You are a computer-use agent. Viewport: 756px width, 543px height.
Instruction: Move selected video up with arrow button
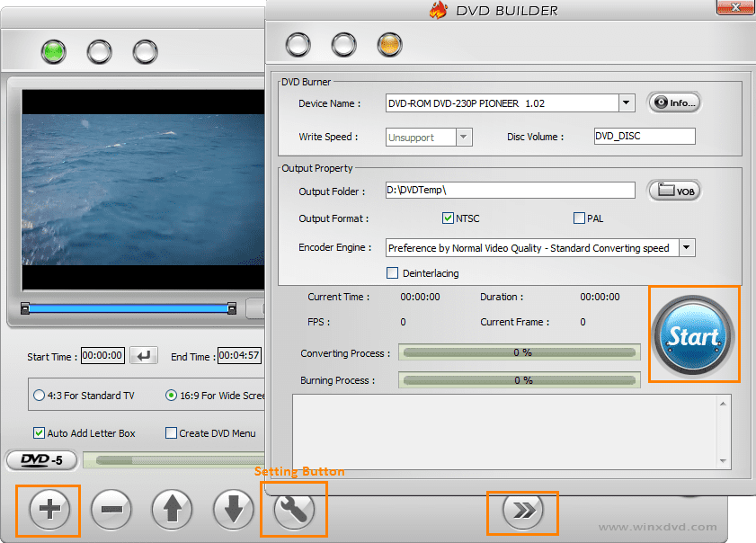coord(172,509)
